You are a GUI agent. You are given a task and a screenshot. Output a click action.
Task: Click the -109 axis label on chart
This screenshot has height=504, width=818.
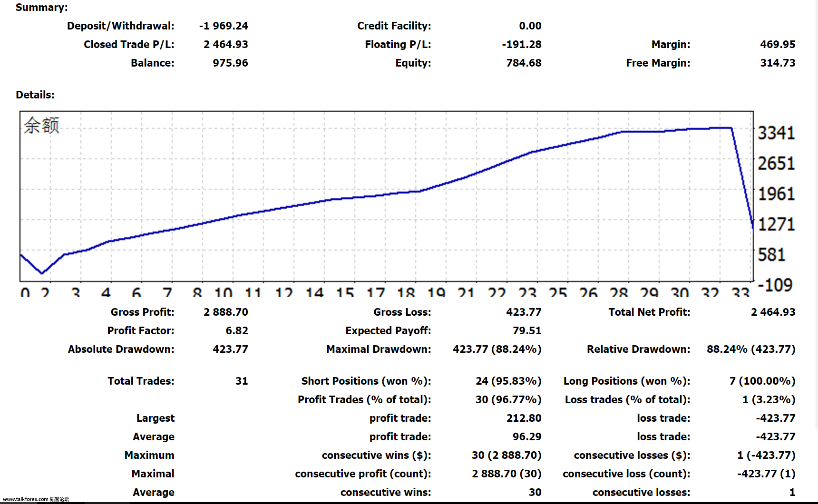tap(775, 285)
